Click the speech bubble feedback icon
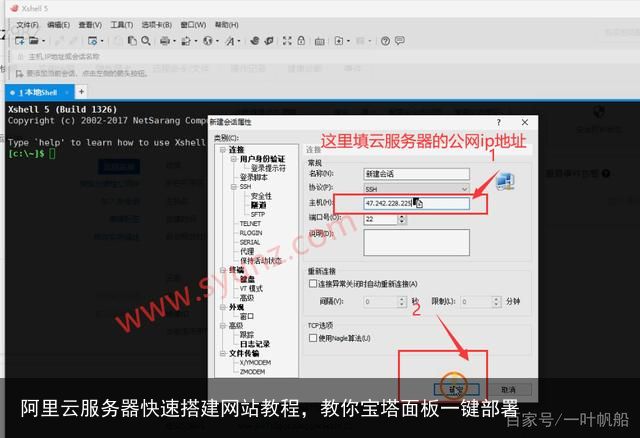Screen dimensions: 640x438 coord(400,41)
